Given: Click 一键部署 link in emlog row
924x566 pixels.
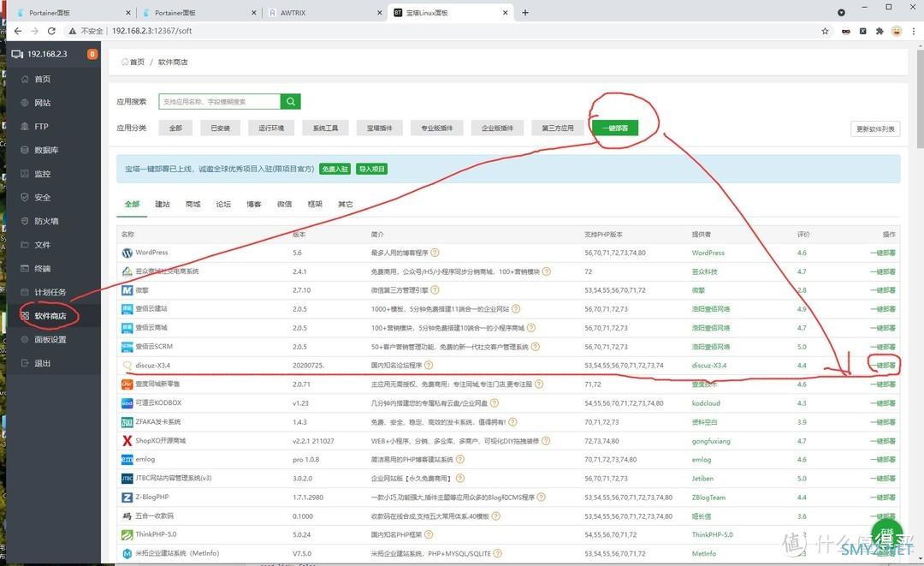Looking at the screenshot, I should [883, 459].
